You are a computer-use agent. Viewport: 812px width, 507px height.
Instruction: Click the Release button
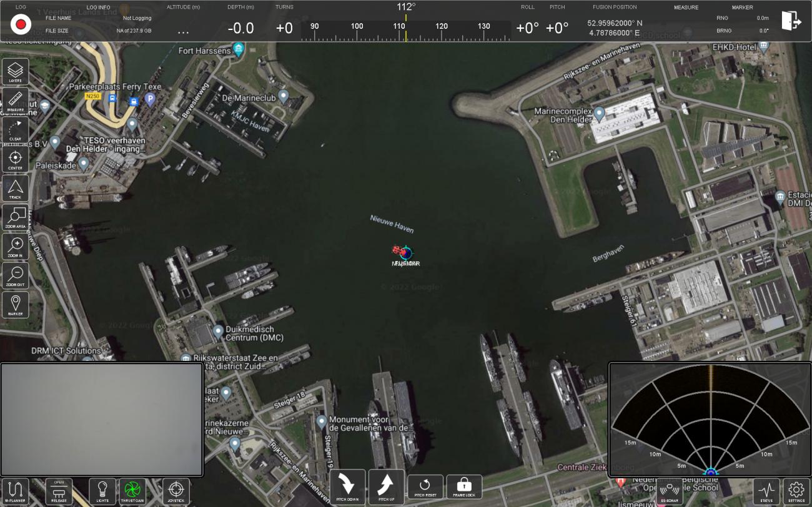click(x=59, y=492)
